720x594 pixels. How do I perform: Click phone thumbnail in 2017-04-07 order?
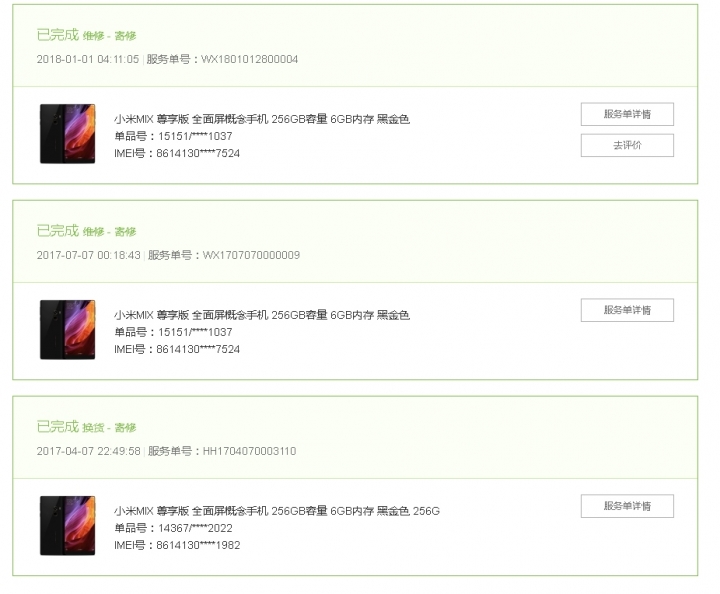[x=68, y=526]
